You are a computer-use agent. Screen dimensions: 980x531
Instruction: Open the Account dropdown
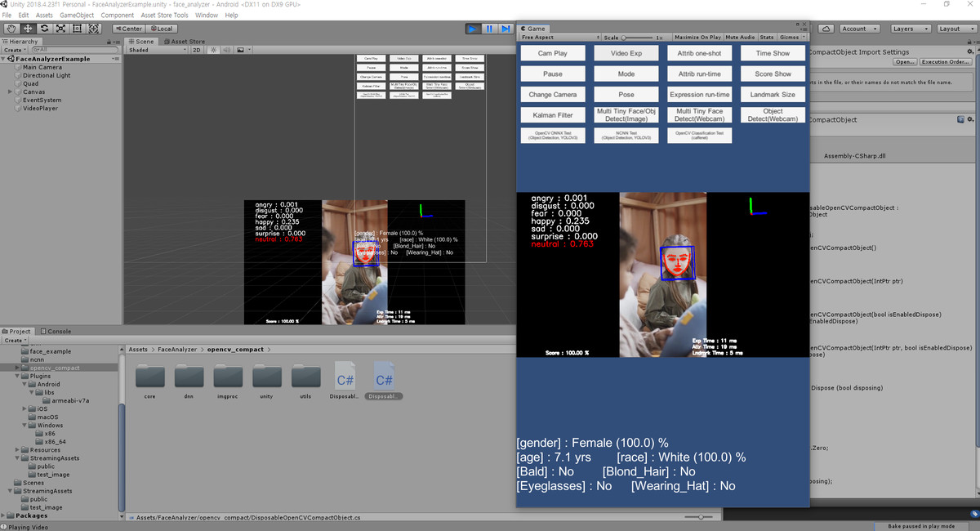[859, 29]
